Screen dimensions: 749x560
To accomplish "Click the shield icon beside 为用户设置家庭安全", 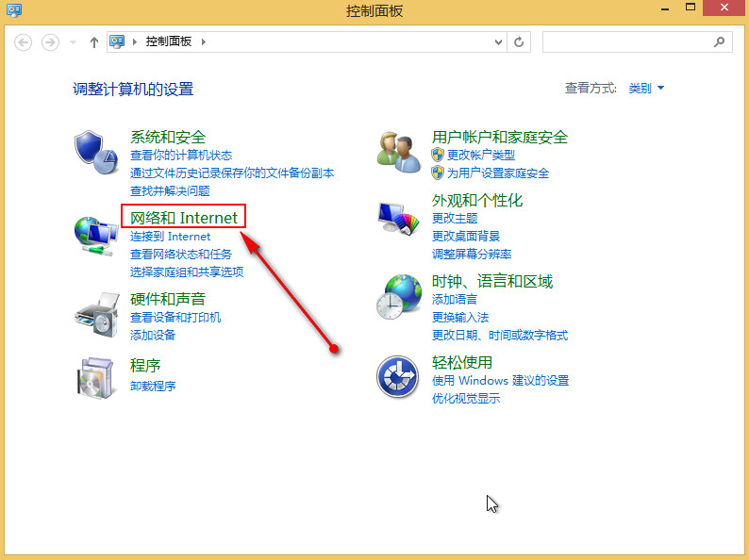I will [x=438, y=173].
